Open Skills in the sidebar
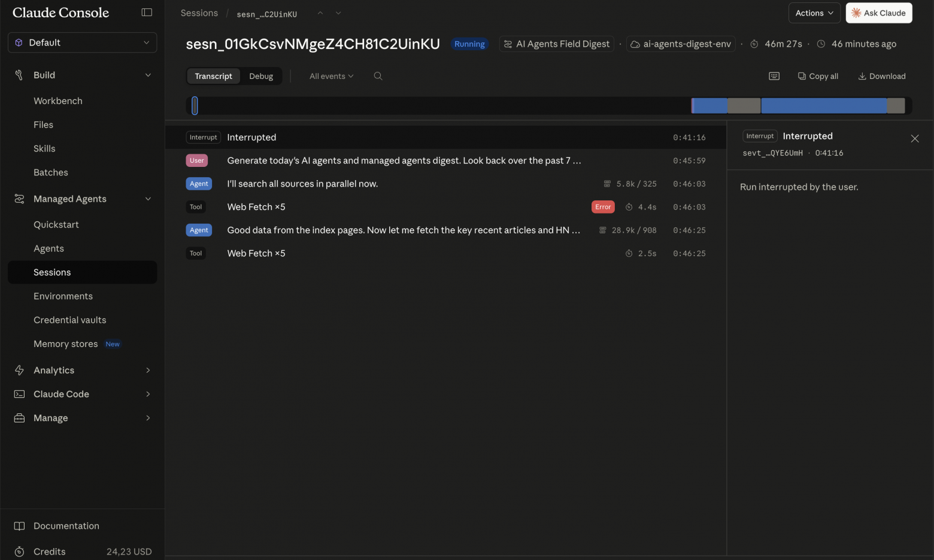Screen dimensions: 934x560 tap(44, 149)
